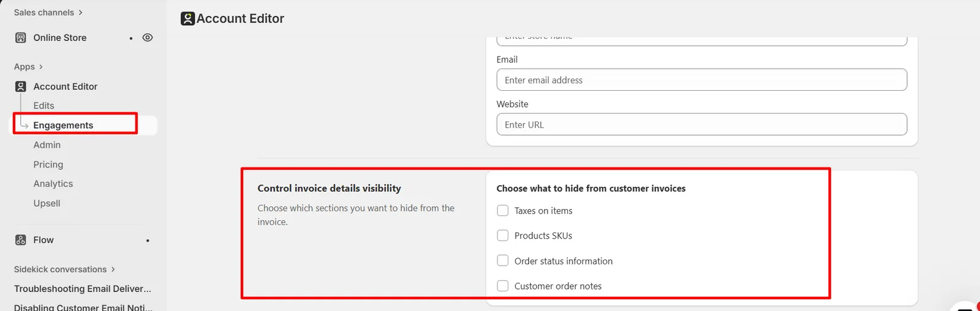This screenshot has width=980, height=311.
Task: Open the Analytics page
Action: click(53, 183)
